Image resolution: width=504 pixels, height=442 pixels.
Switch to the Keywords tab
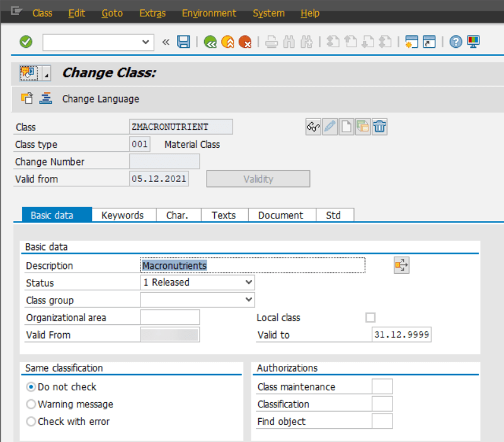tap(123, 215)
